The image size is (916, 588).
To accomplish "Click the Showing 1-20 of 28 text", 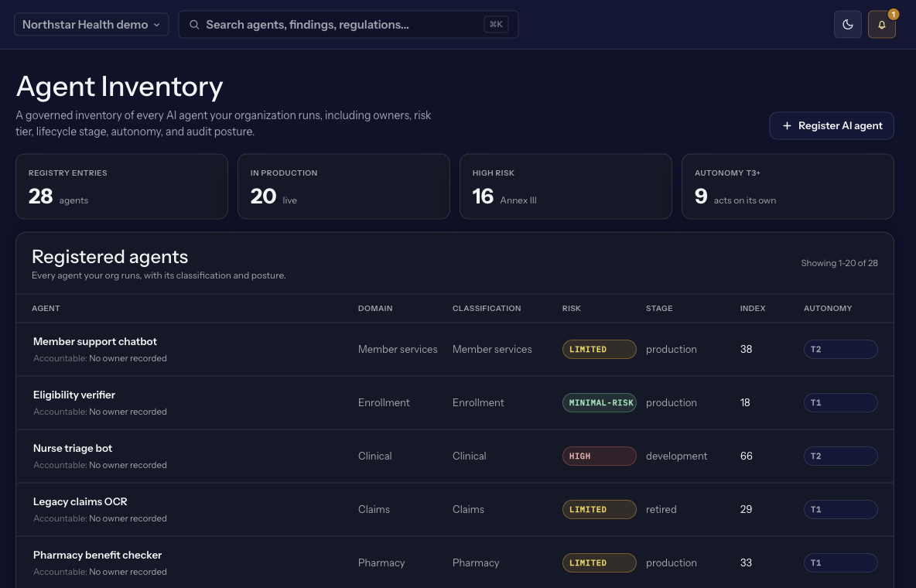I will click(839, 263).
